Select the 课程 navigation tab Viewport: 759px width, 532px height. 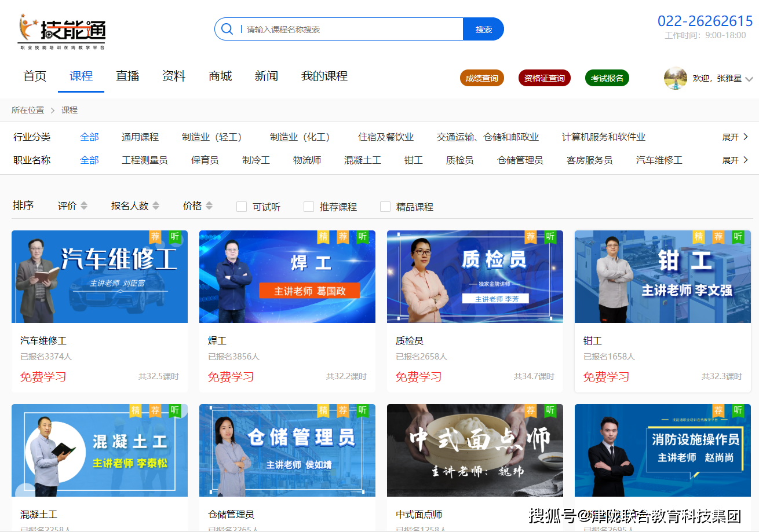point(81,76)
